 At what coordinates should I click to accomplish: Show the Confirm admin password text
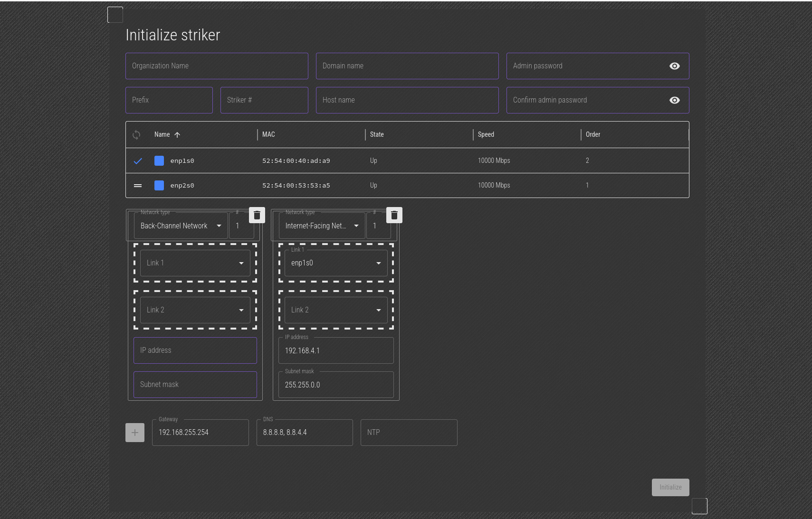tap(675, 100)
